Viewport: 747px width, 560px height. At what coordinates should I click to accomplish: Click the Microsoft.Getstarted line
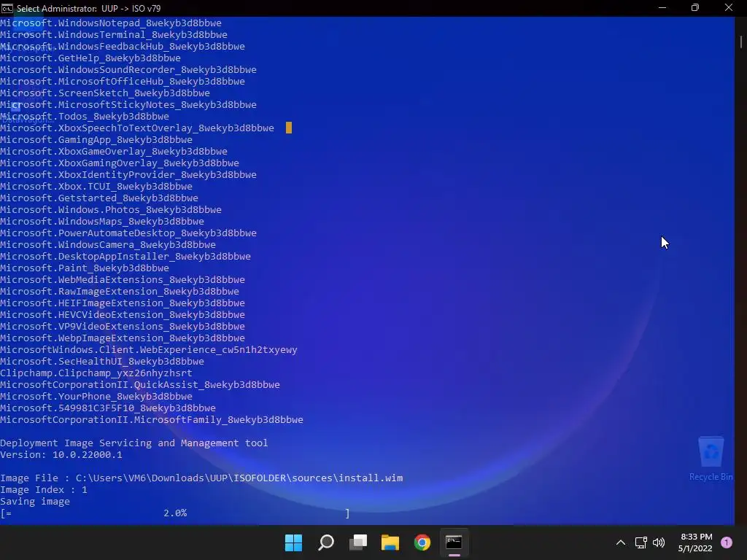[99, 198]
